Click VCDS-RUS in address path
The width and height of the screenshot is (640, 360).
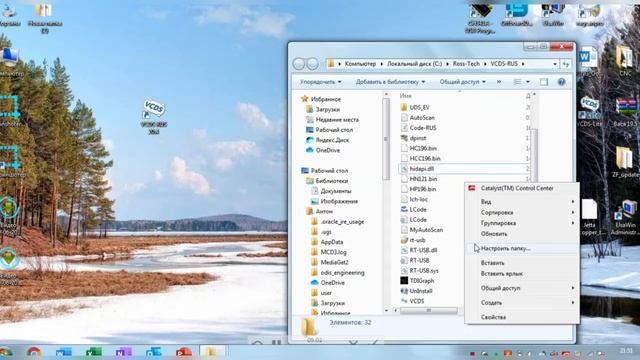point(504,64)
